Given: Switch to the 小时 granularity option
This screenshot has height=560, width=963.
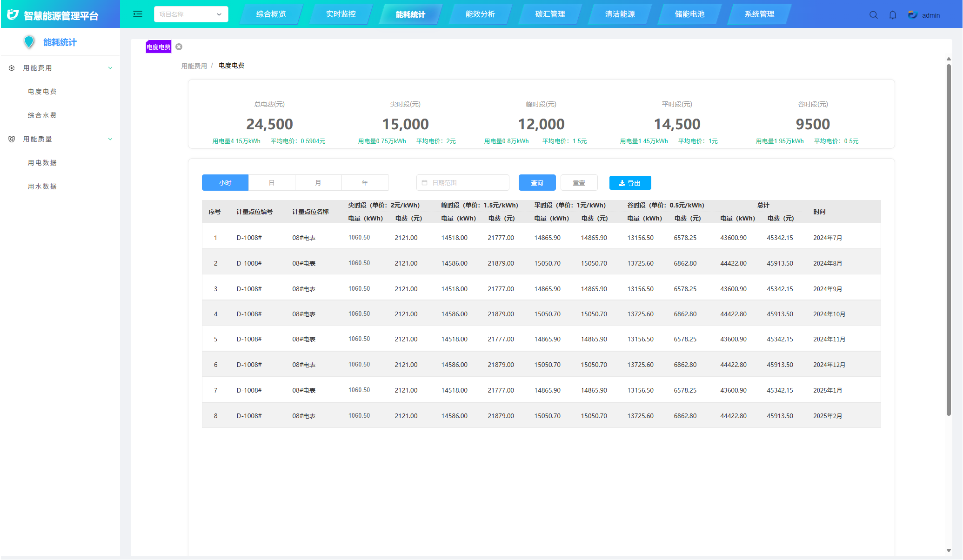Looking at the screenshot, I should click(225, 183).
